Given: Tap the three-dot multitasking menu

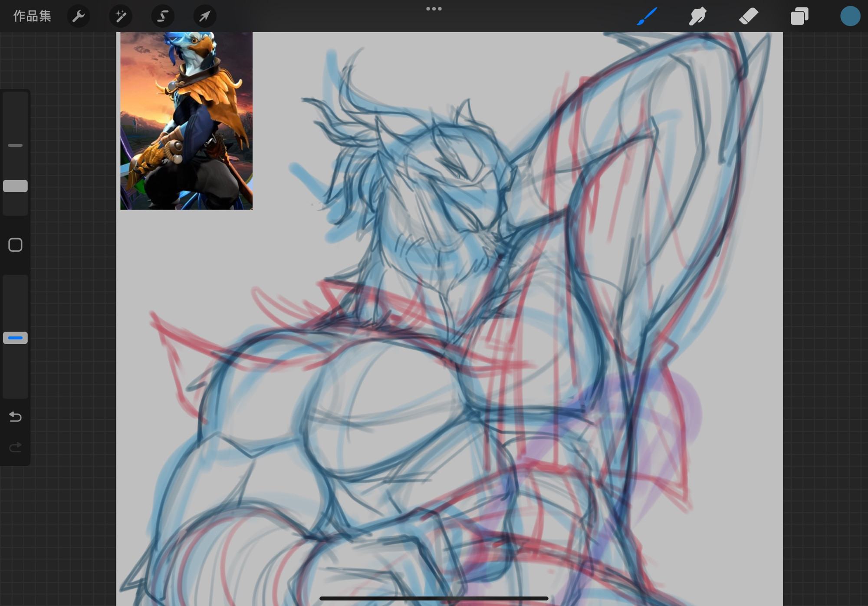Looking at the screenshot, I should (434, 9).
